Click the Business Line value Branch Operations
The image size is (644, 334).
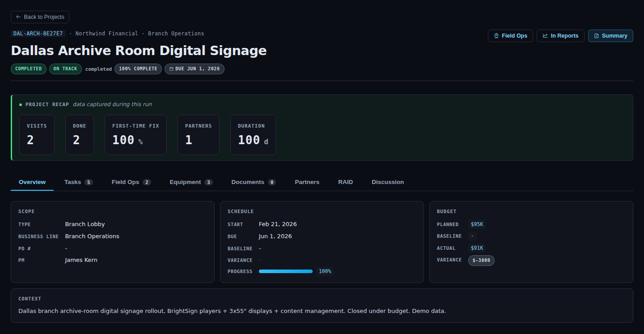click(x=92, y=236)
